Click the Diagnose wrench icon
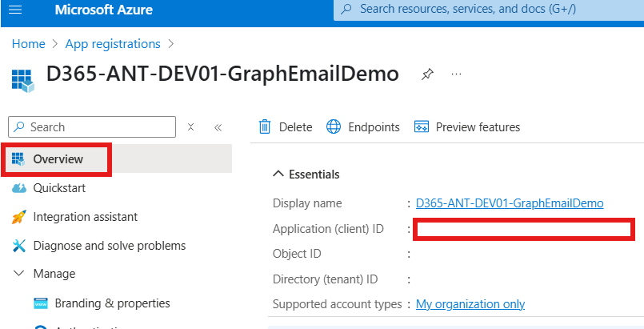The height and width of the screenshot is (329, 644). [x=19, y=246]
